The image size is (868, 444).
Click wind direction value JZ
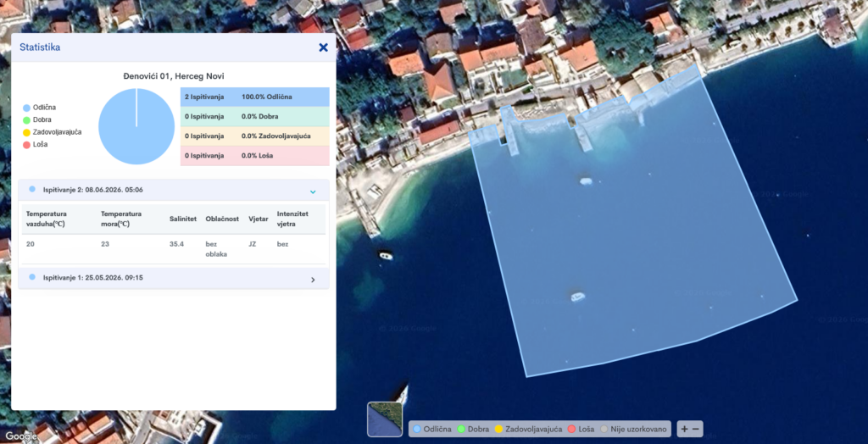coord(253,243)
